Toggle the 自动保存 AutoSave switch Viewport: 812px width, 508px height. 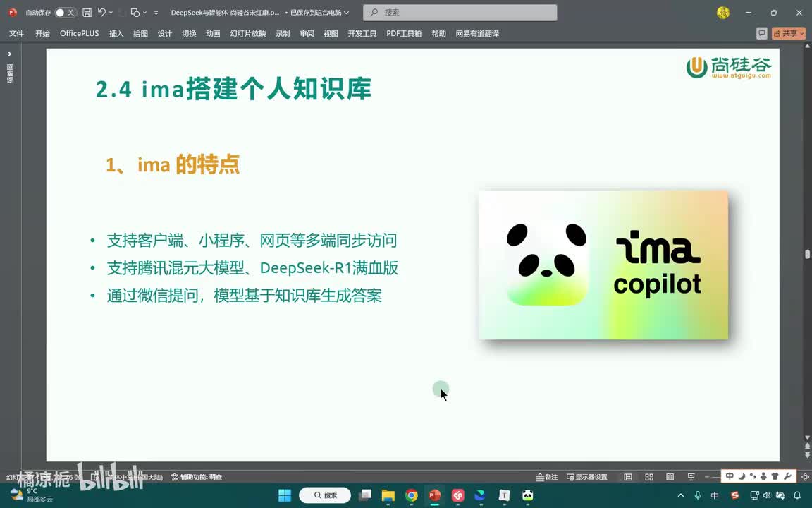[66, 13]
